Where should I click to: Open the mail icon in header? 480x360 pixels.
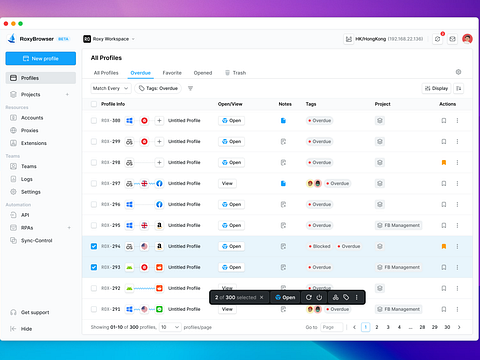coord(452,39)
